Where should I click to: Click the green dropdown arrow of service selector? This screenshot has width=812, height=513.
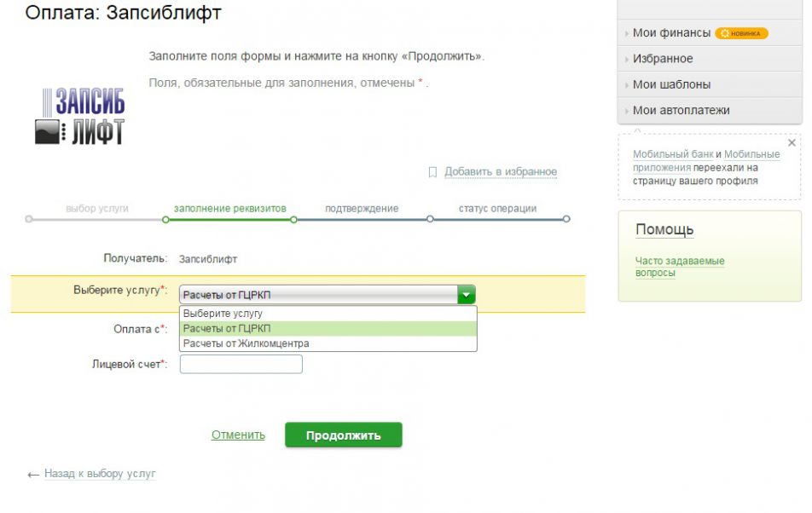click(466, 295)
